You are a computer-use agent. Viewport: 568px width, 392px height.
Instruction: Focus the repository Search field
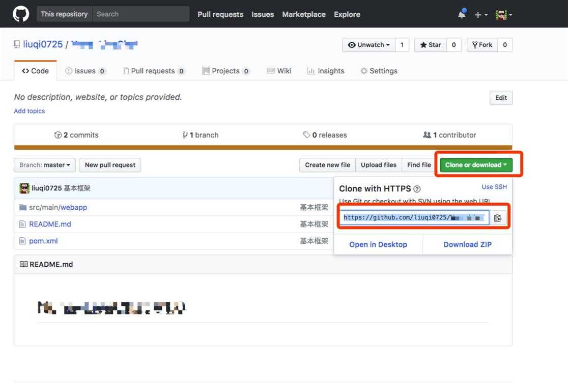click(x=141, y=14)
